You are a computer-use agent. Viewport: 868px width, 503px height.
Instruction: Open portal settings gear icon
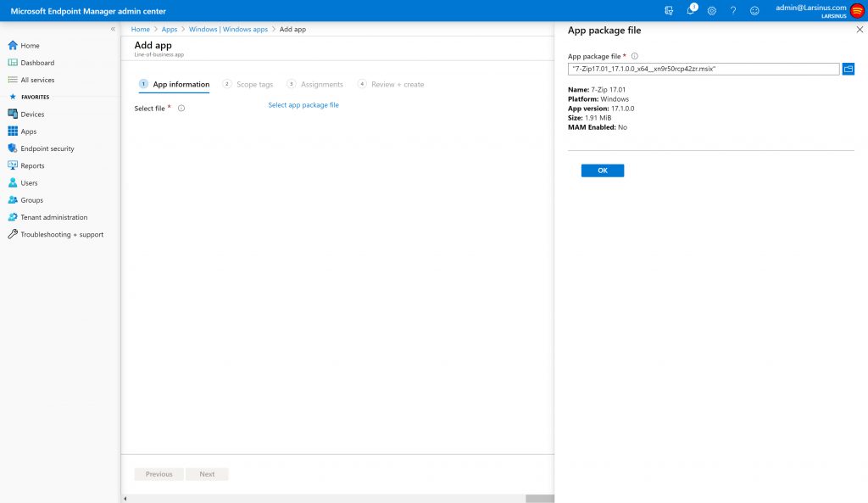[x=712, y=10]
